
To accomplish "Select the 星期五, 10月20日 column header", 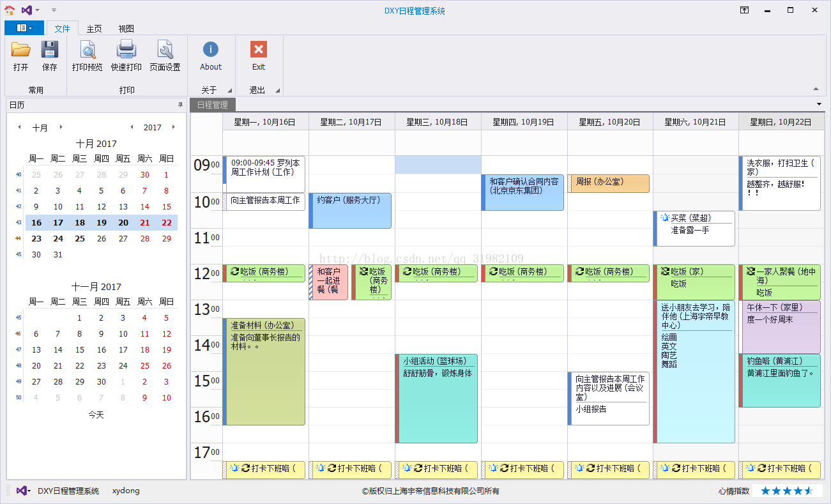I will (609, 122).
